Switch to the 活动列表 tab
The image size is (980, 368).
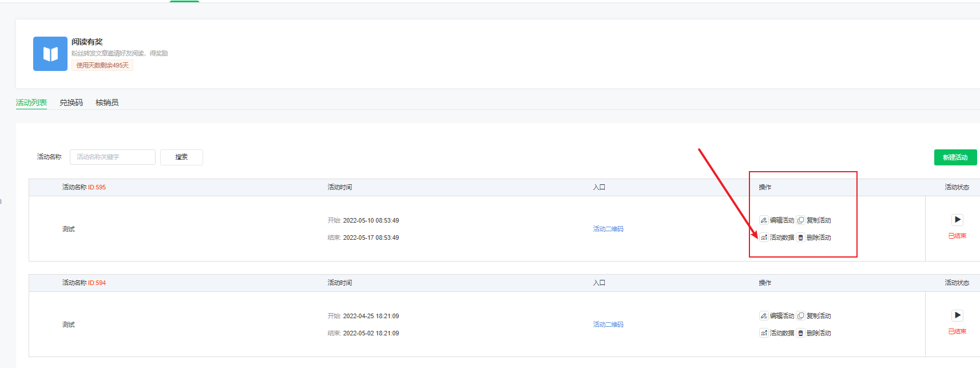coord(31,102)
